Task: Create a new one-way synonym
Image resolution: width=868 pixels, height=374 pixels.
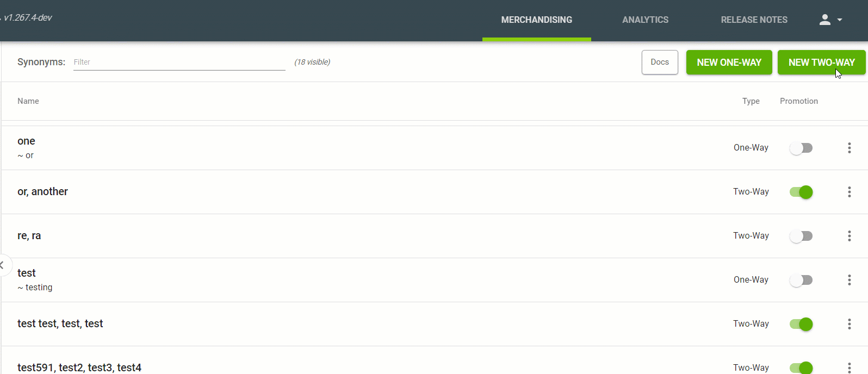Action: [729, 63]
